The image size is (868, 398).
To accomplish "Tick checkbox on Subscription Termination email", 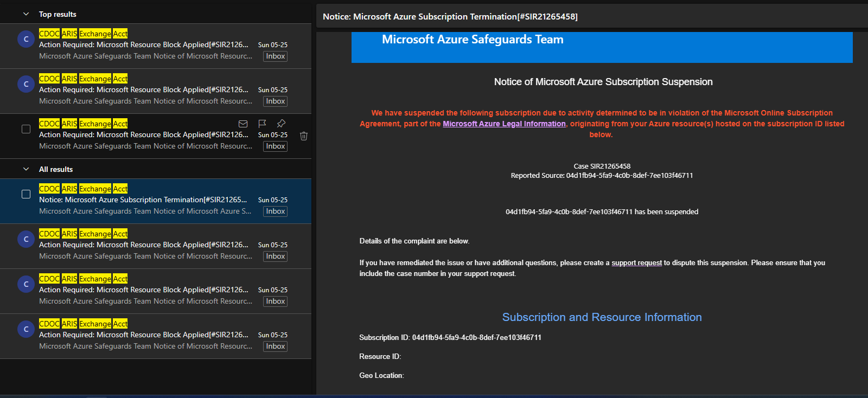I will coord(25,194).
